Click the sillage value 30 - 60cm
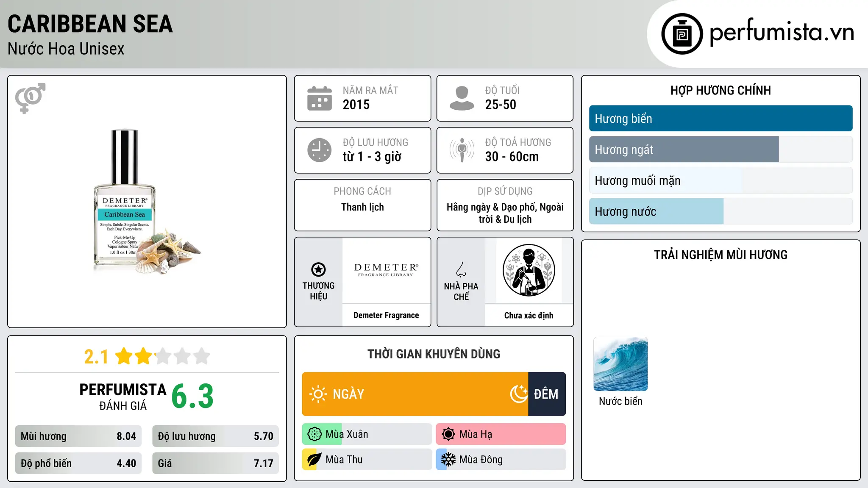 512,157
